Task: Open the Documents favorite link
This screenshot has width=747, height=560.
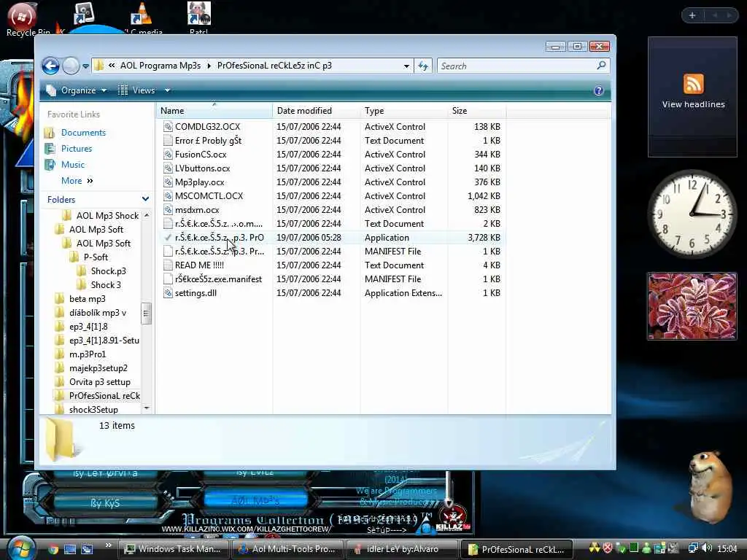Action: (83, 133)
